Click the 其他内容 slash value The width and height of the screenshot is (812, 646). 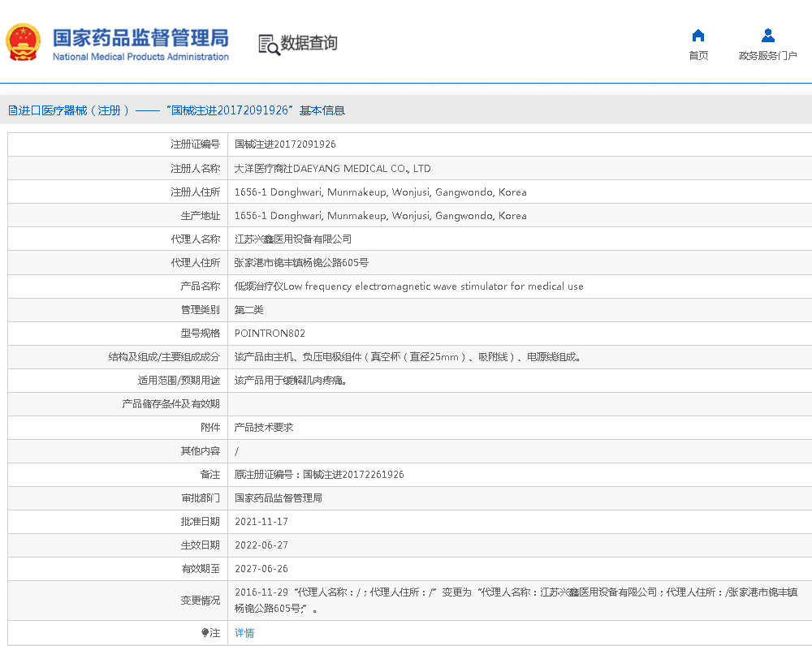pyautogui.click(x=236, y=451)
